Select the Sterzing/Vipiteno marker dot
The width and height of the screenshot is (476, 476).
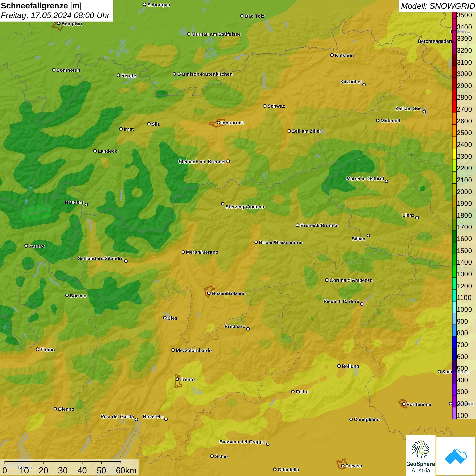223,204
